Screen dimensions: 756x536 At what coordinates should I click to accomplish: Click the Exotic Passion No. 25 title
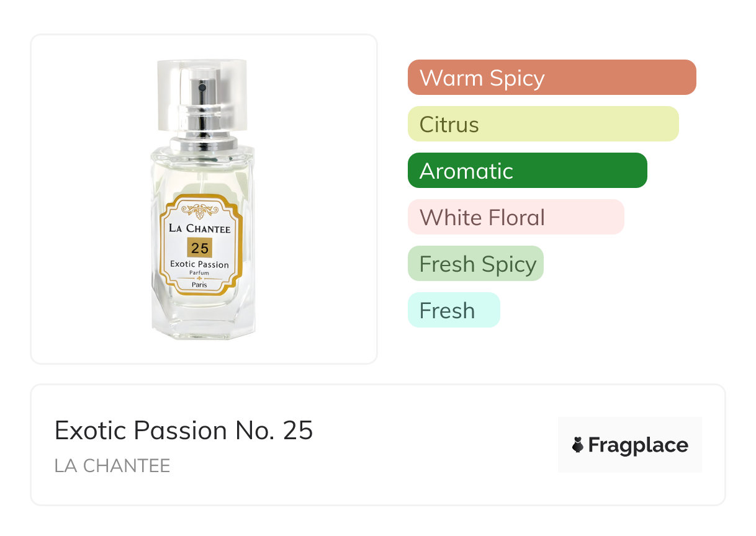(184, 431)
